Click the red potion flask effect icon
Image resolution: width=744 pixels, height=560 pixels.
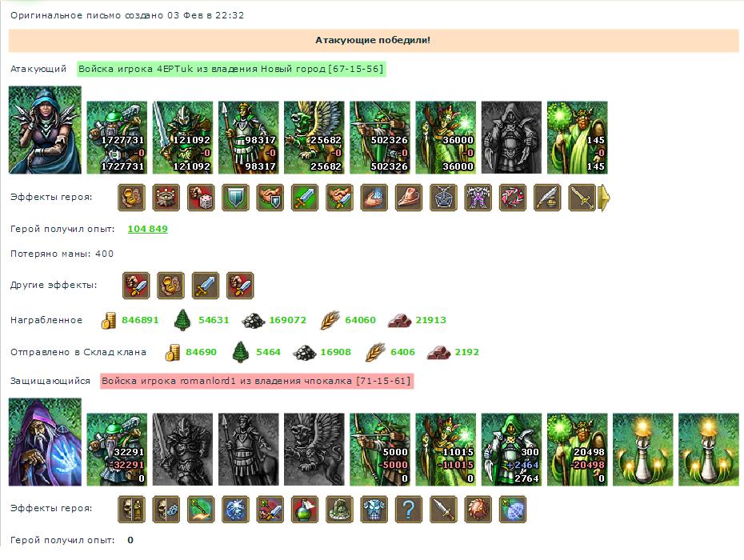pos(305,510)
